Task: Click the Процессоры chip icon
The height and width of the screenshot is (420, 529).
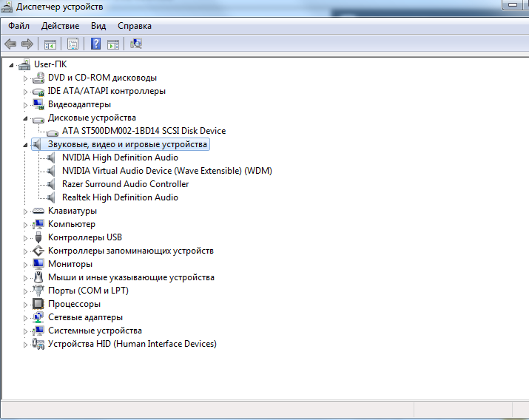Action: [x=38, y=304]
